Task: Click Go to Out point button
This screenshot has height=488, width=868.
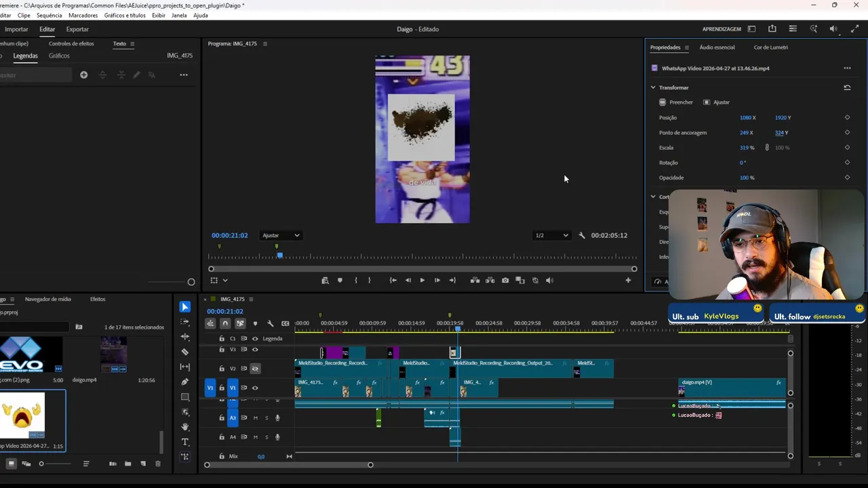Action: click(452, 280)
